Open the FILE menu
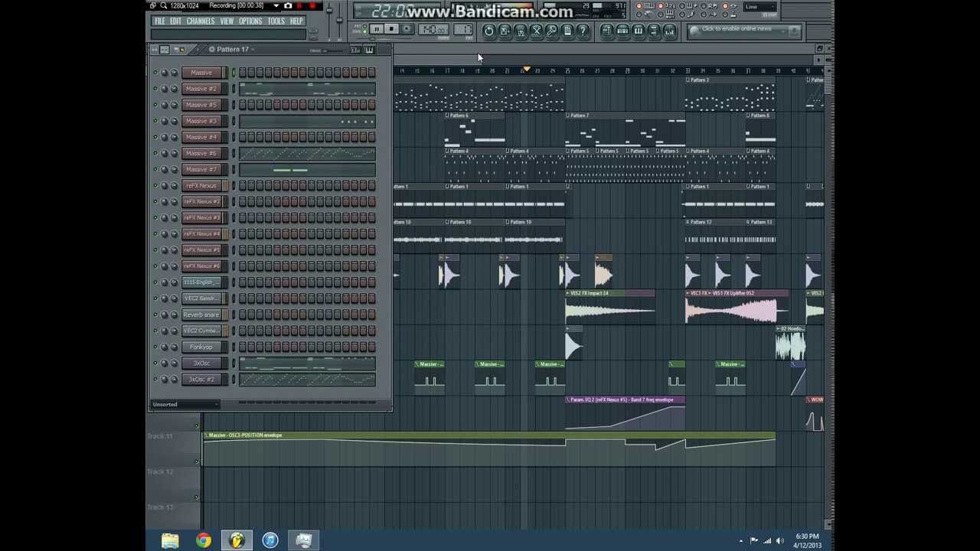 tap(159, 21)
